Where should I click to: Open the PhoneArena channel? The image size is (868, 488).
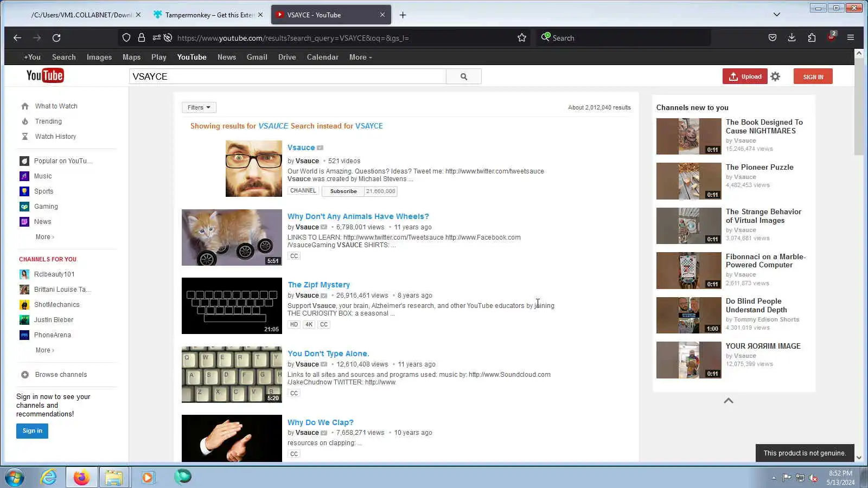(53, 335)
